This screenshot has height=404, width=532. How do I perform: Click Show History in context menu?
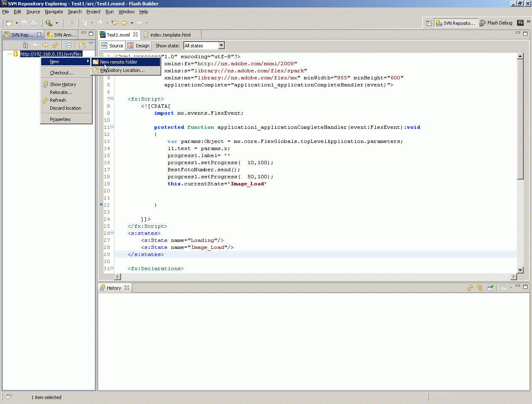pos(63,84)
